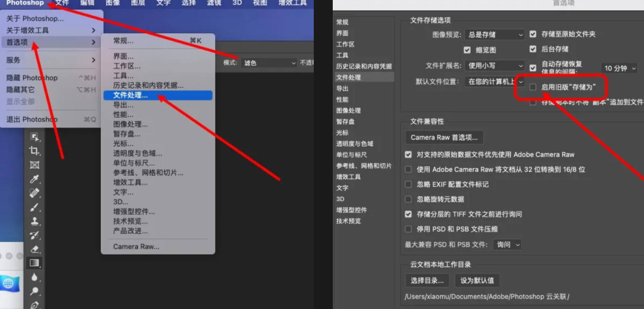Image resolution: width=644 pixels, height=309 pixels.
Task: Enable 忽略 EXIF 配置文件标记
Action: [408, 184]
